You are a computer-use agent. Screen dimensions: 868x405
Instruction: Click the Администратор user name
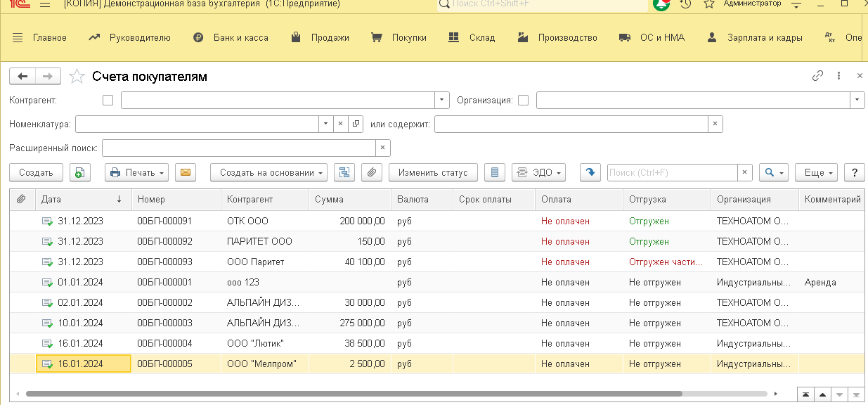[752, 4]
